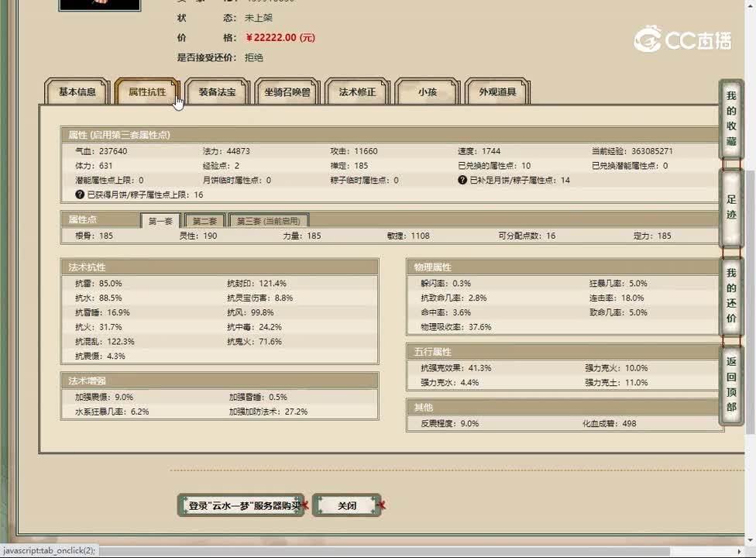756x558 pixels.
Task: Click help icon beside 已补足月饼/粽子属性点
Action: [462, 180]
